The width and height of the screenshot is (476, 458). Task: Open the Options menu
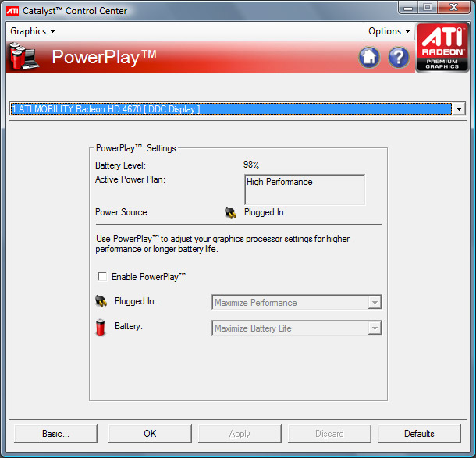click(x=389, y=31)
